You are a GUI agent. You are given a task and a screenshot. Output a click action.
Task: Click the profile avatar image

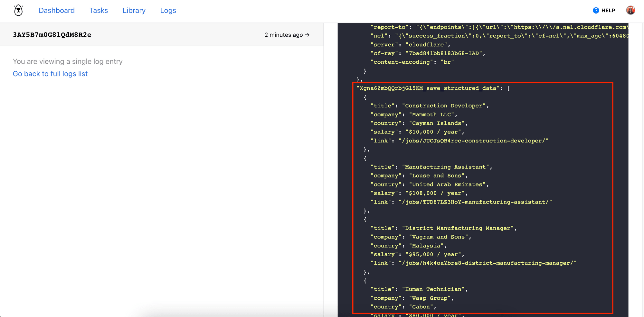coord(630,10)
